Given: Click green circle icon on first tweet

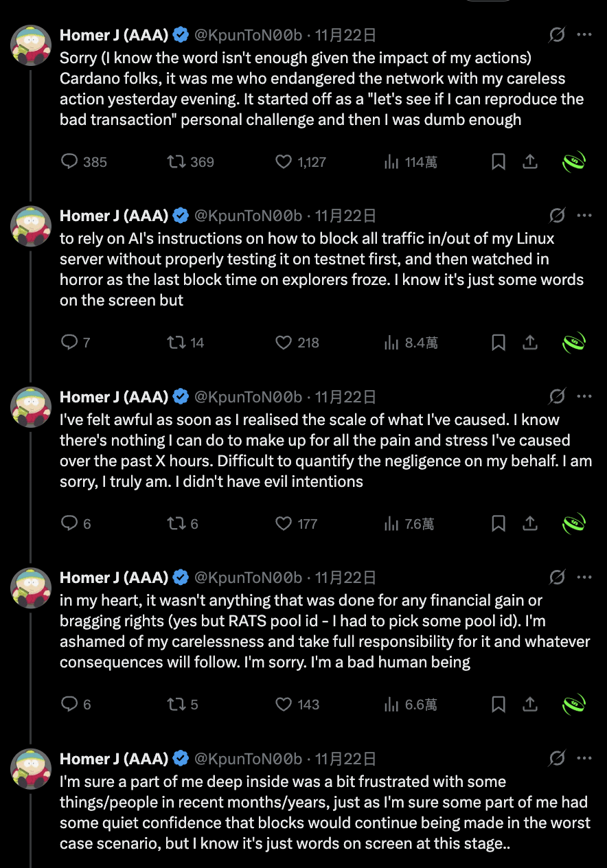Looking at the screenshot, I should click(x=573, y=161).
